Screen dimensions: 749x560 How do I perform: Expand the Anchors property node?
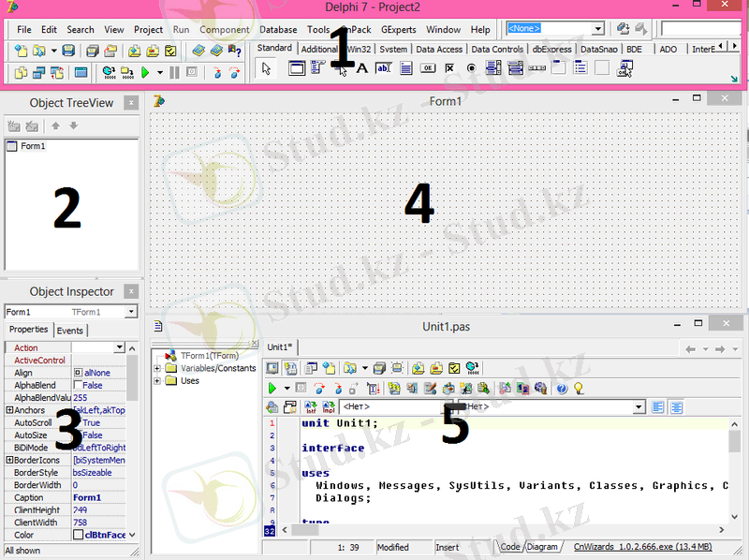[x=9, y=410]
